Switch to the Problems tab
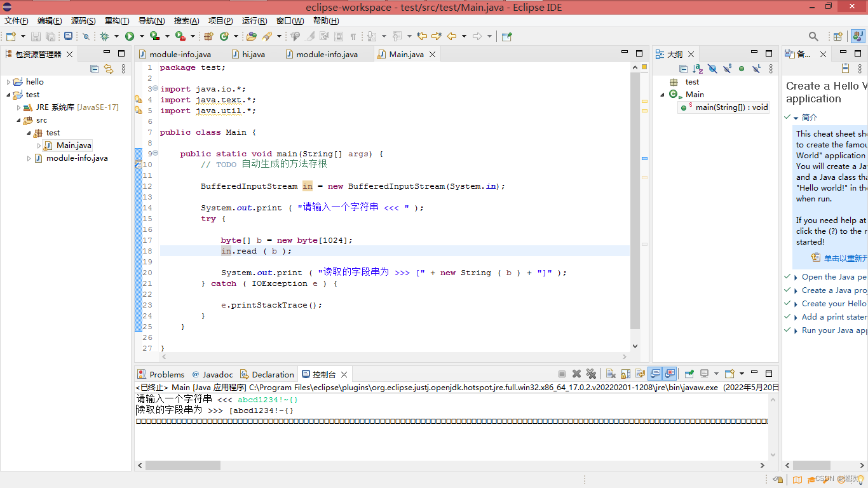The height and width of the screenshot is (488, 868). point(161,374)
